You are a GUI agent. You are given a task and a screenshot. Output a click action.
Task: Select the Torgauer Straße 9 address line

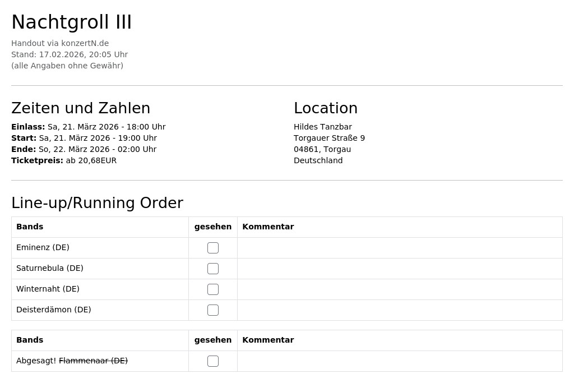(329, 138)
